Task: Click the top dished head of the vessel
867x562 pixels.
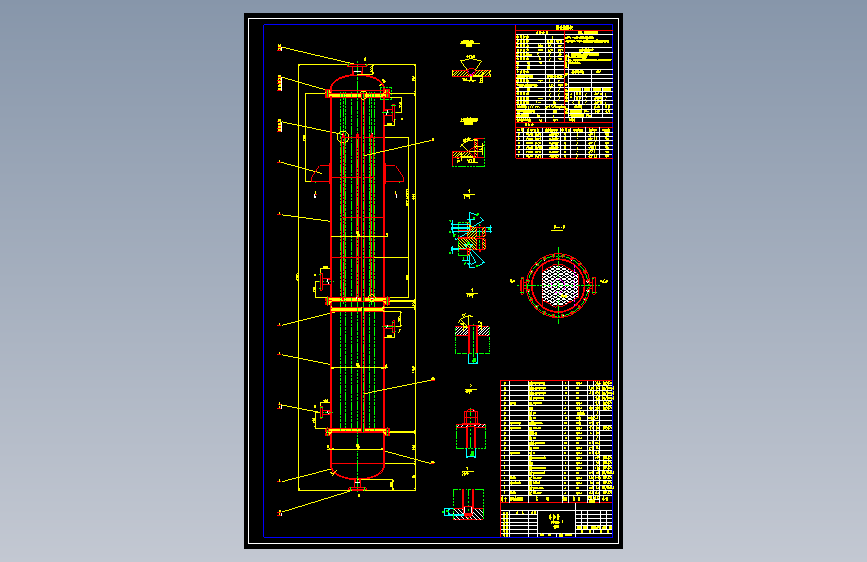Action: coord(358,83)
